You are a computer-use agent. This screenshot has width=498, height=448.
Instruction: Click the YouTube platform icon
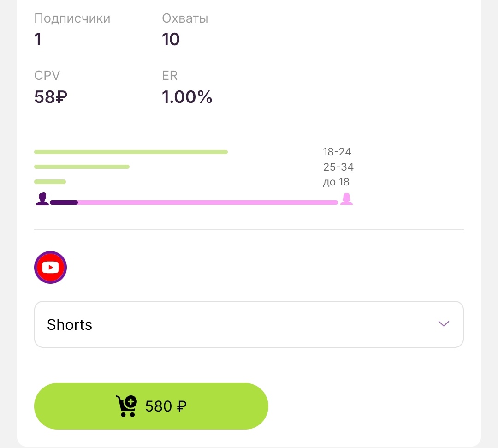point(50,267)
